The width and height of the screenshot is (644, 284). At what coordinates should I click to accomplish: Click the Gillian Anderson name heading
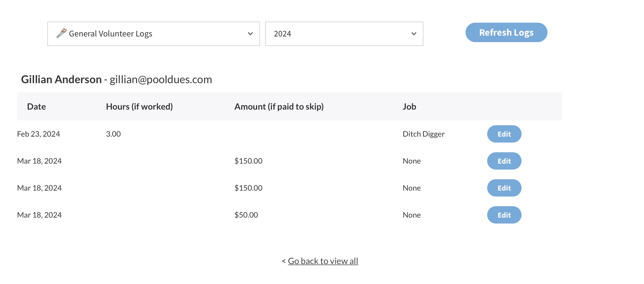click(x=61, y=79)
